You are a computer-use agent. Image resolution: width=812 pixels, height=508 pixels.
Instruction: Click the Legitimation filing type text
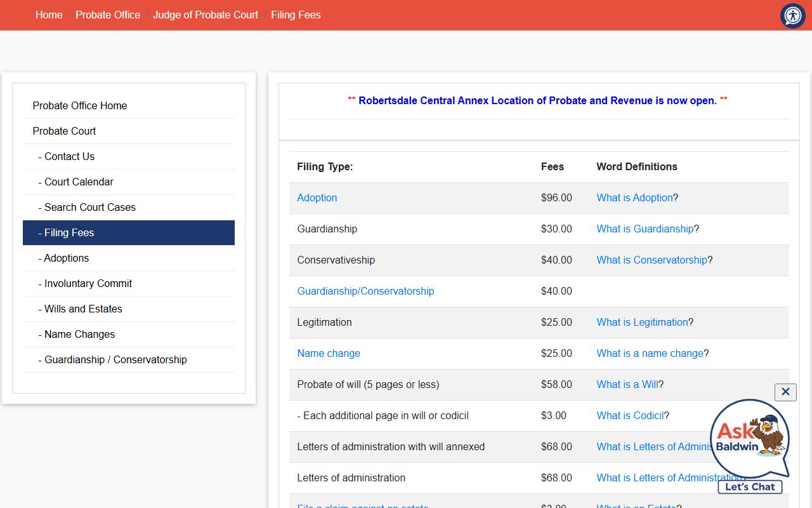(324, 323)
